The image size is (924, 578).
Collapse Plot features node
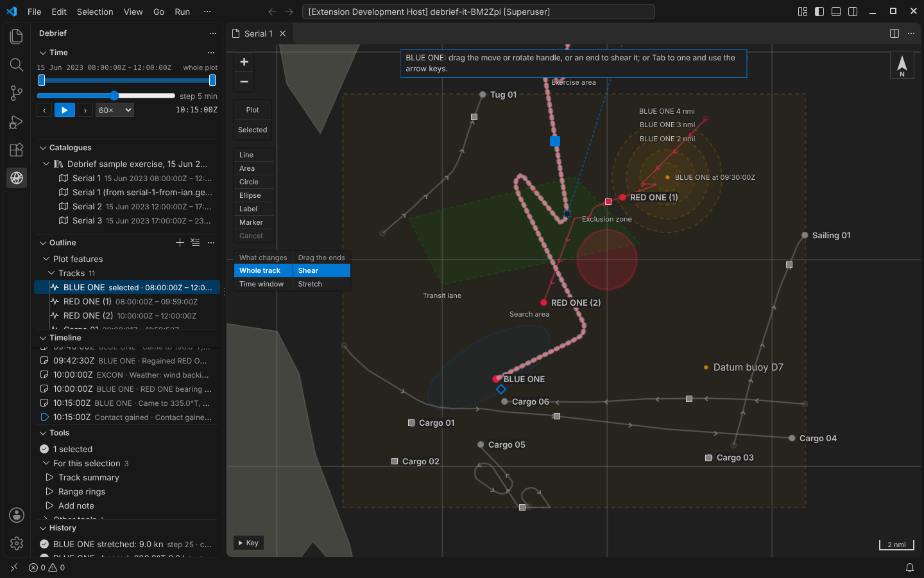point(46,259)
